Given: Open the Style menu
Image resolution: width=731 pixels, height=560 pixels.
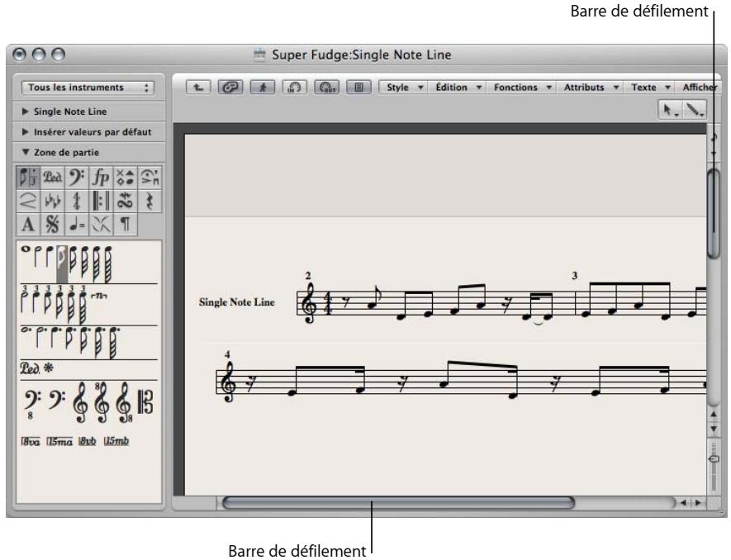Looking at the screenshot, I should coord(404,88).
